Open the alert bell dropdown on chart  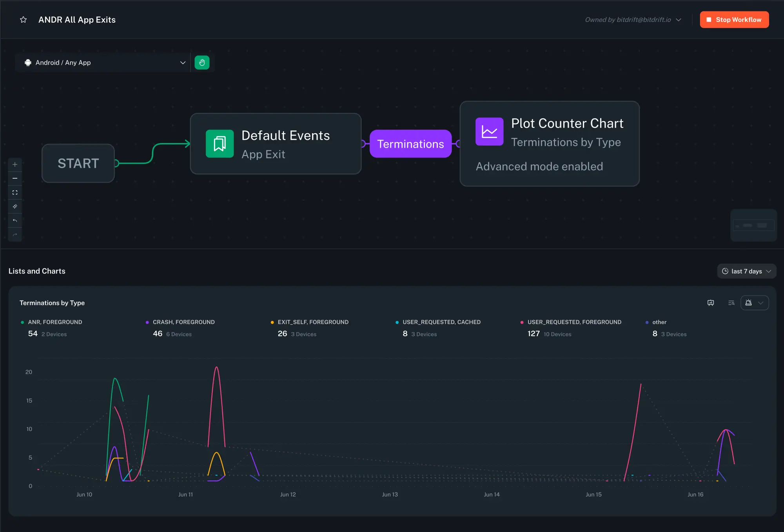click(755, 303)
